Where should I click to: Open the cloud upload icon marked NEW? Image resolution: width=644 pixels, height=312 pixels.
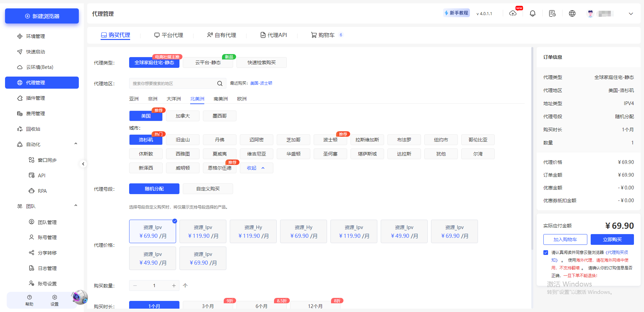point(513,14)
